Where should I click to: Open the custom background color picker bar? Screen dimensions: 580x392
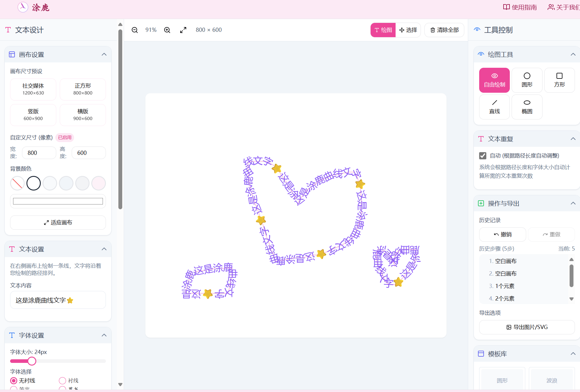click(58, 201)
